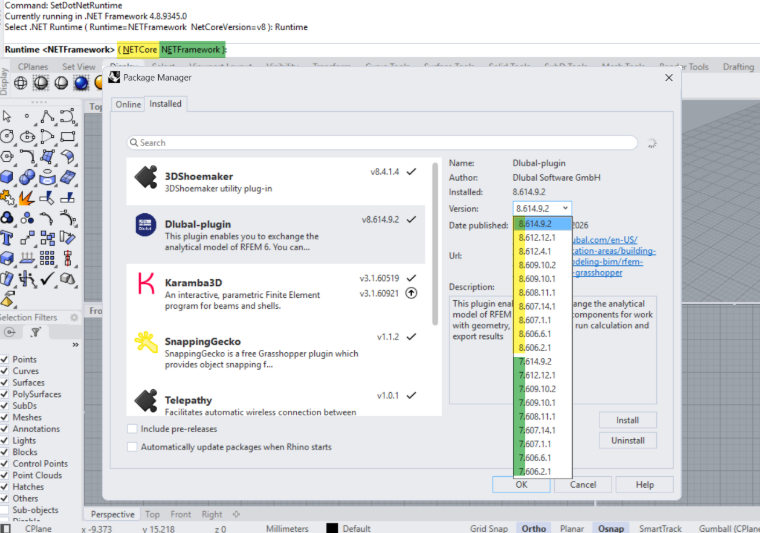Toggle Grid Snap in status bar
The image size is (760, 533).
(489, 528)
